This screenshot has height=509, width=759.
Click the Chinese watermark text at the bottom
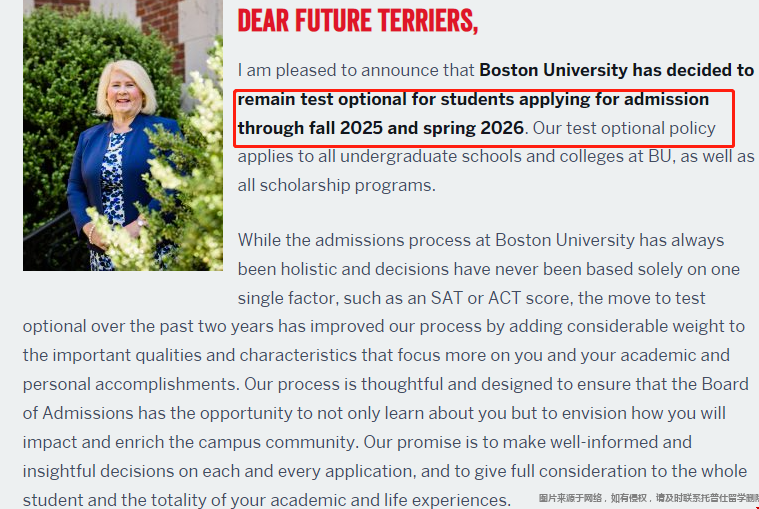(649, 498)
